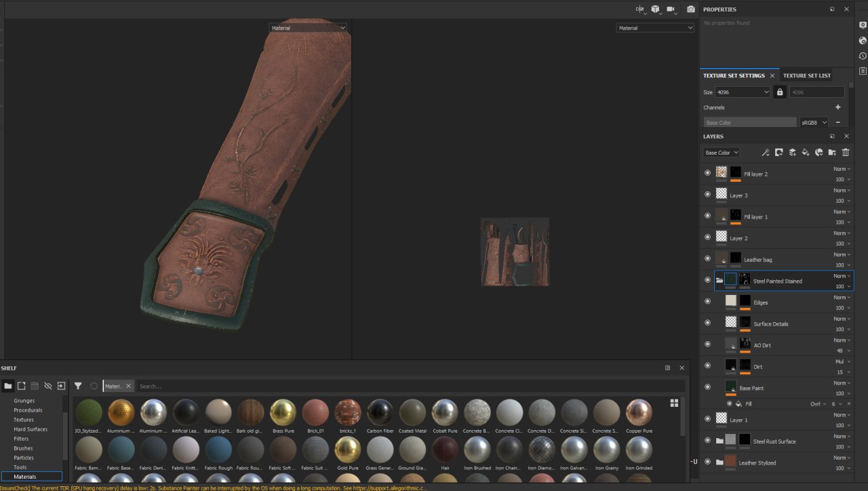Open the Log icon in the right dock

point(863,71)
